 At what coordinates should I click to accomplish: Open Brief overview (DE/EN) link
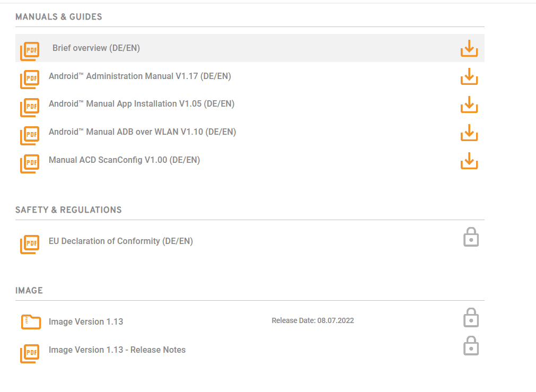point(96,48)
